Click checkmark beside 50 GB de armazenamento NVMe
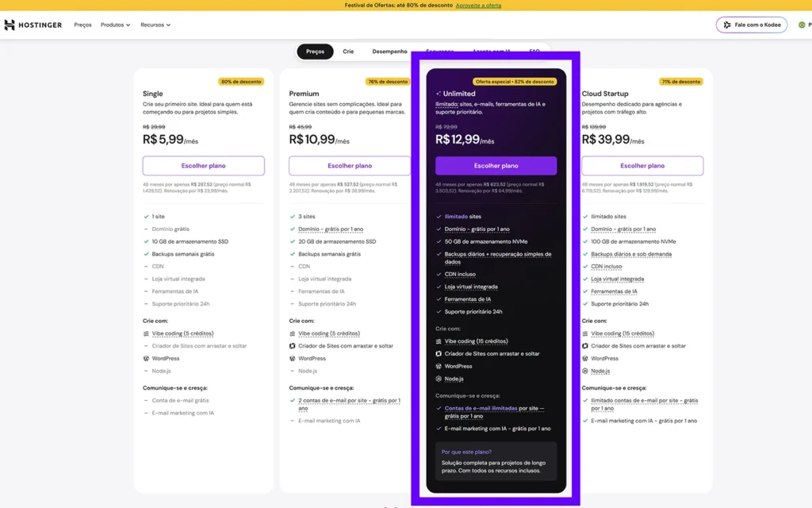The height and width of the screenshot is (508, 812). [x=439, y=241]
